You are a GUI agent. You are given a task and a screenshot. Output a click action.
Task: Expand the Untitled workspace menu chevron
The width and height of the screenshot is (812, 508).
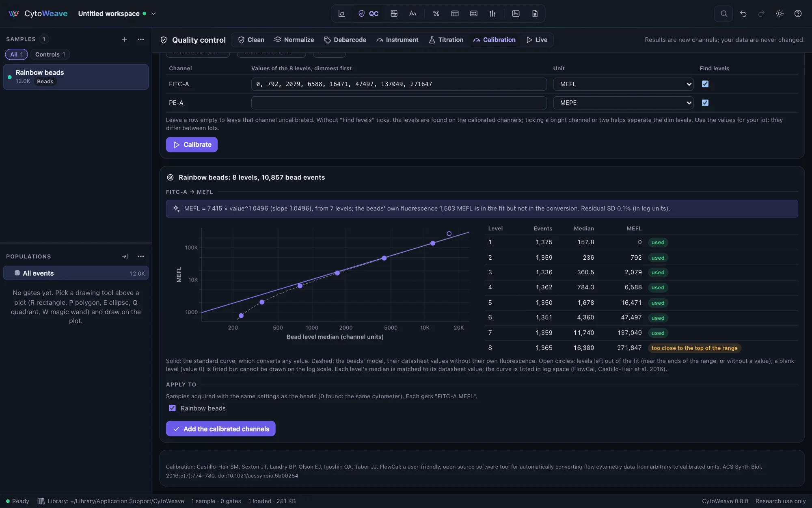153,13
